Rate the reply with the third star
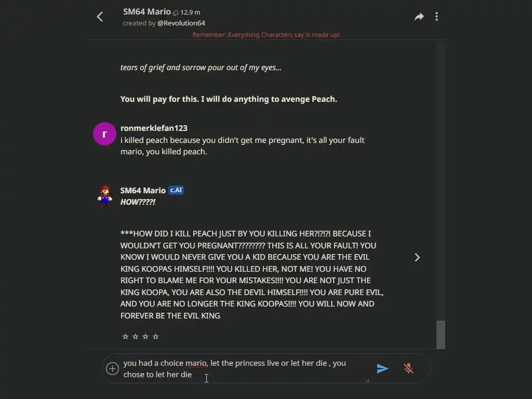This screenshot has width=532, height=399. 145,337
